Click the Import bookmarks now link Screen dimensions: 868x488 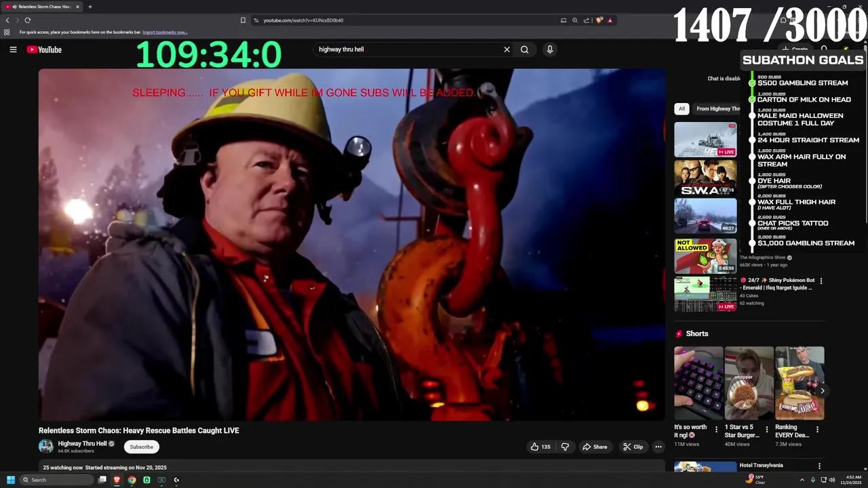[165, 32]
